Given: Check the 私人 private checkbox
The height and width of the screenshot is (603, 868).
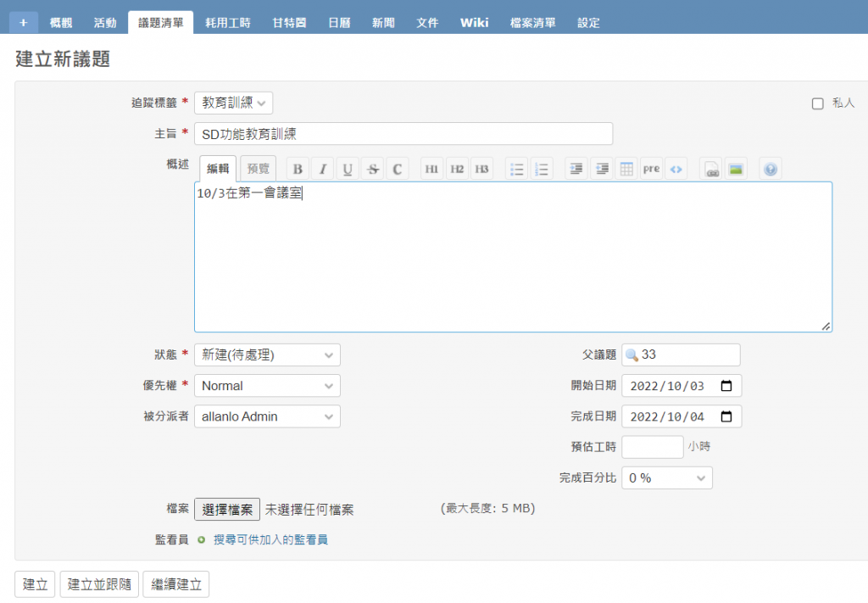Looking at the screenshot, I should (x=818, y=103).
